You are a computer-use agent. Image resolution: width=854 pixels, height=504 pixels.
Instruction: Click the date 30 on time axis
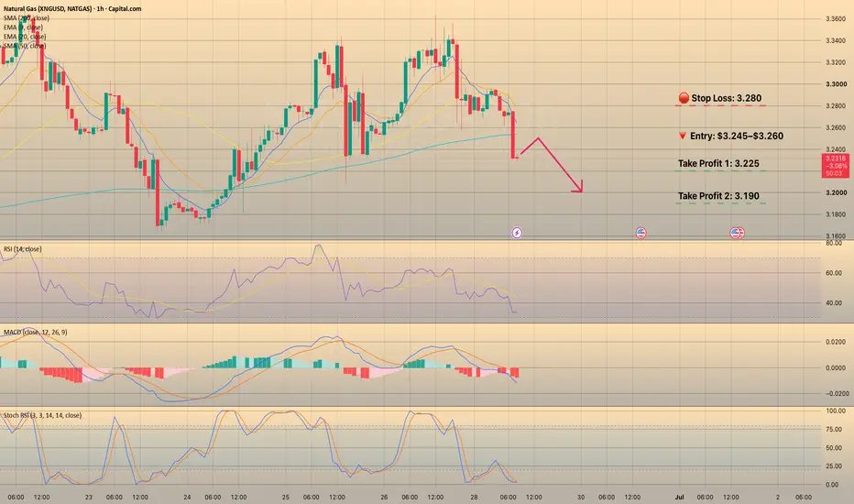coord(581,497)
